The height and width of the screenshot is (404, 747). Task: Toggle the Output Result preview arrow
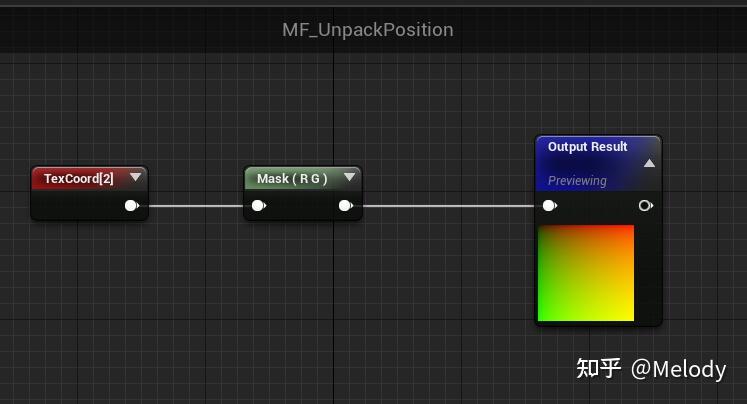tap(648, 163)
